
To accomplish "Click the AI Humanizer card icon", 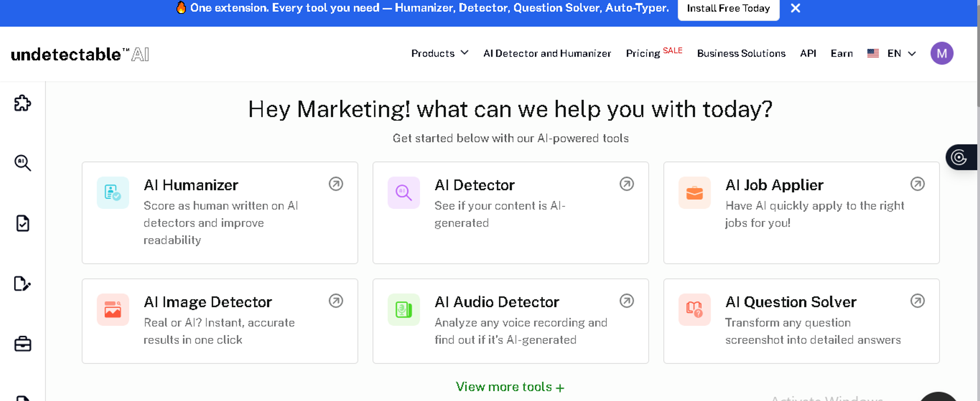I will tap(113, 193).
